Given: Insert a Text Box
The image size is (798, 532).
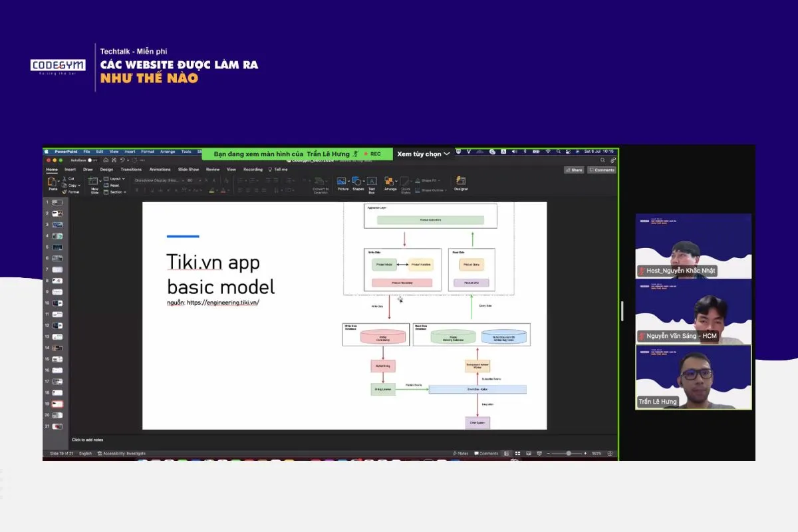Looking at the screenshot, I should click(x=372, y=182).
